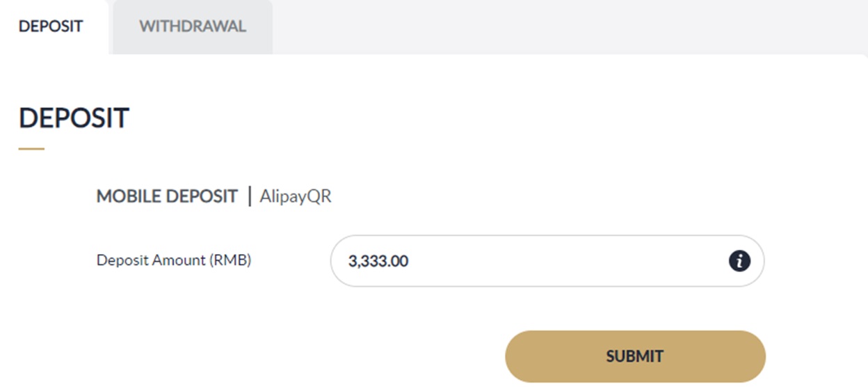Show deposit limits via the info icon

click(x=739, y=262)
